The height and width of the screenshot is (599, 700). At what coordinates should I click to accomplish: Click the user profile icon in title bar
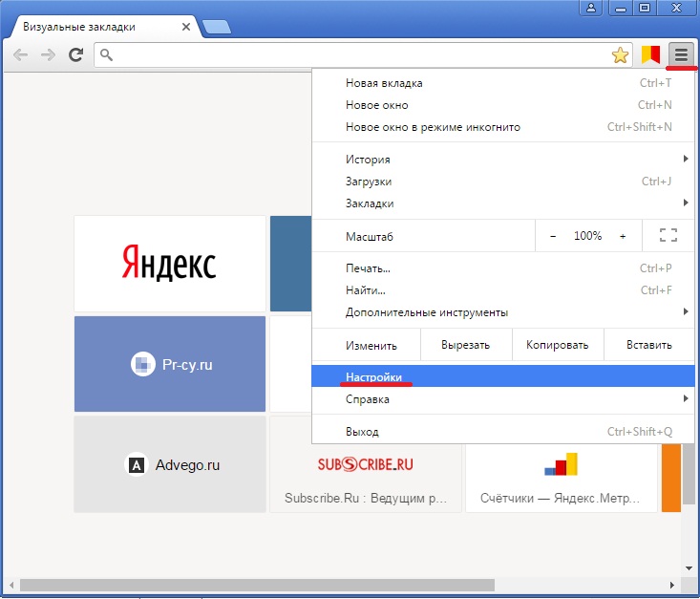pyautogui.click(x=592, y=8)
